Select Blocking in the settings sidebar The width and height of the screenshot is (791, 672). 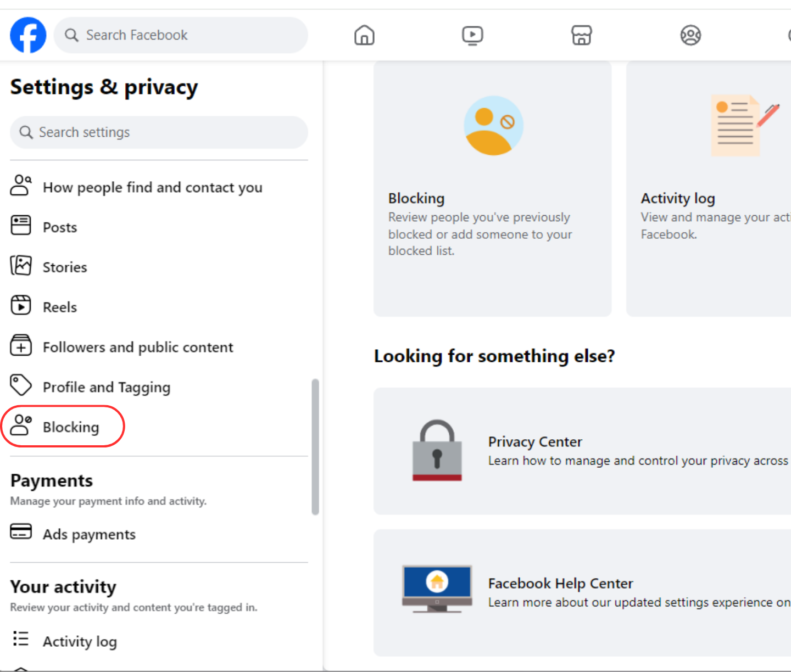(x=71, y=427)
